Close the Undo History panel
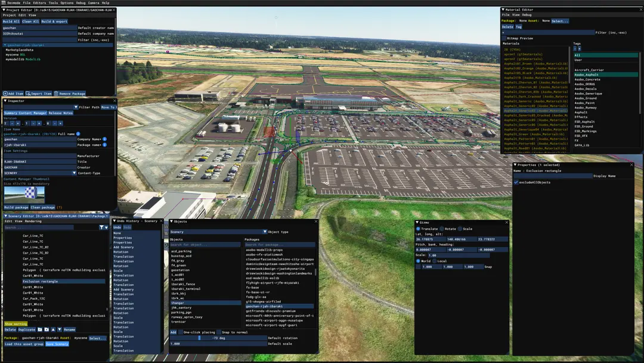Screen dimensions: 644x363 (x=161, y=221)
